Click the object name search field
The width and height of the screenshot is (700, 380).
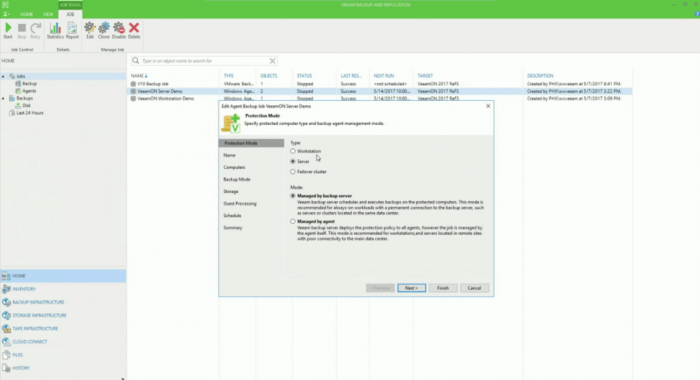[x=204, y=61]
